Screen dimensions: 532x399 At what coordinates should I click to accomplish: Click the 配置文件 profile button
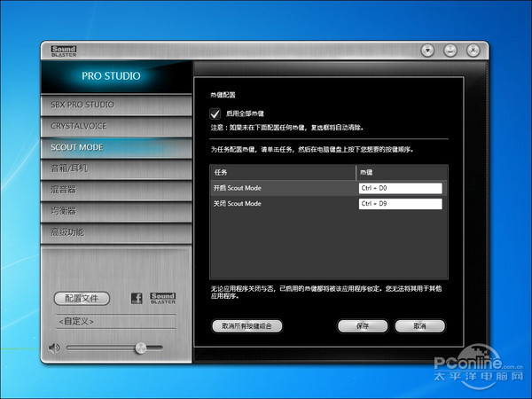pos(82,298)
